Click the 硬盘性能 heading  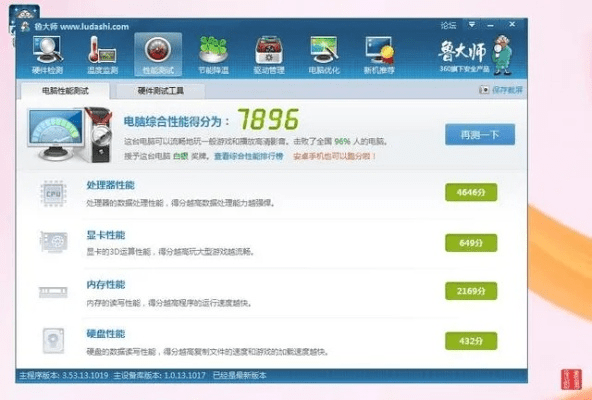pos(106,334)
